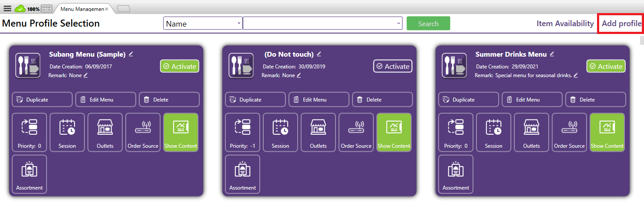Select the Menu Management tab

click(x=82, y=9)
